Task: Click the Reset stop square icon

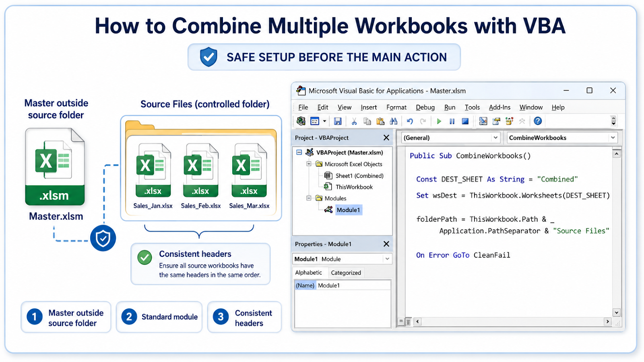Action: 465,121
